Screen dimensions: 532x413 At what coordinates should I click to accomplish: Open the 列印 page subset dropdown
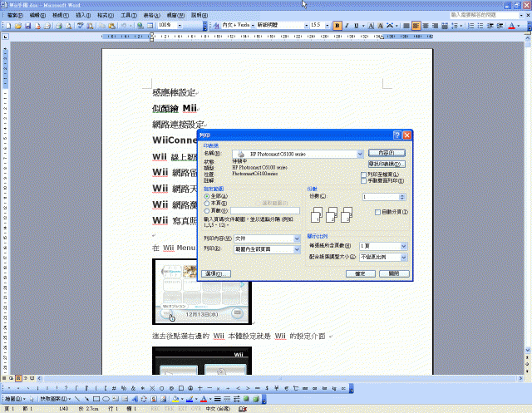[297, 249]
